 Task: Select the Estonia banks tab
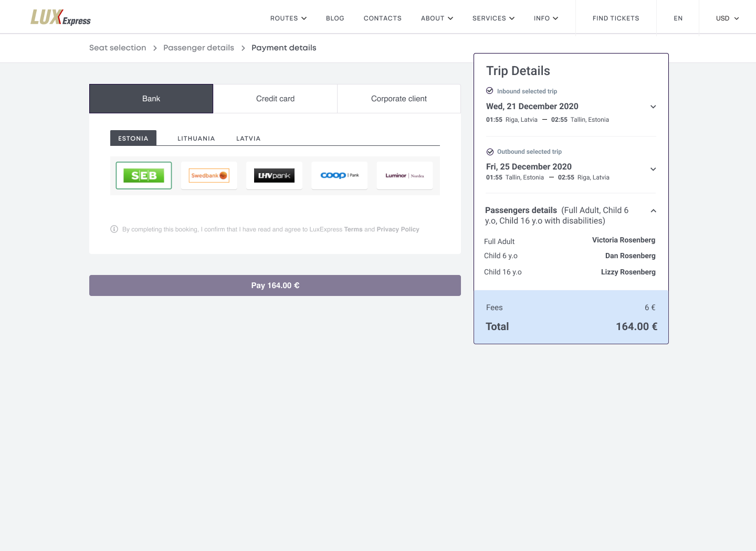tap(133, 138)
